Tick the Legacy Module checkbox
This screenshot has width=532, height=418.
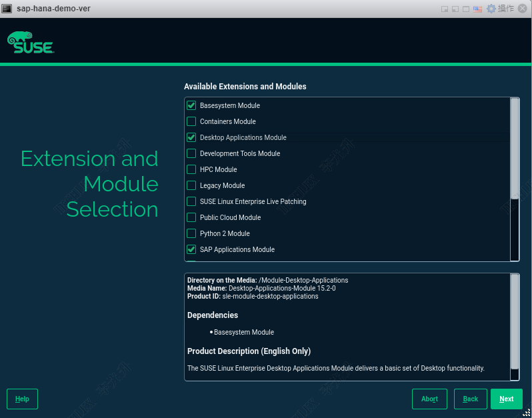point(191,185)
